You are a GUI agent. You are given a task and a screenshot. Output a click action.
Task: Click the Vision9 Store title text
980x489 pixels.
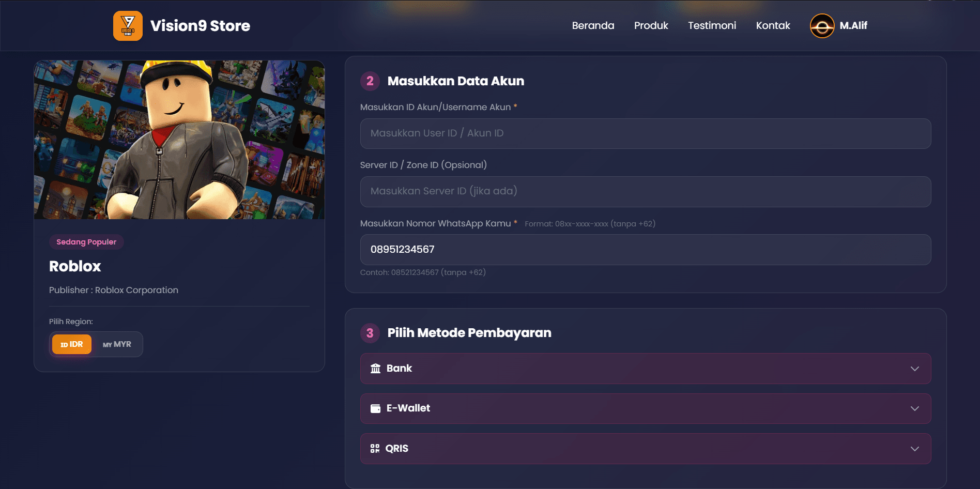[x=200, y=26]
